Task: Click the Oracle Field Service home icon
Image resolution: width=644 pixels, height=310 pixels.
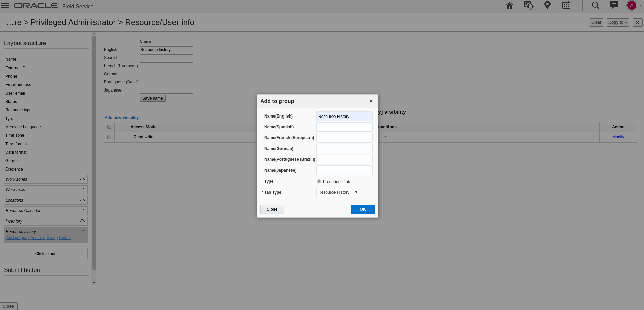Action: 509,5
